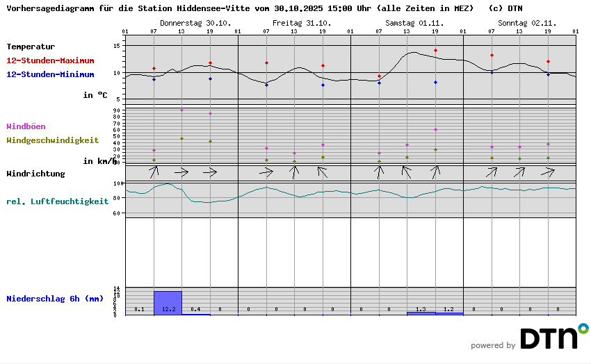This screenshot has width=591, height=364.
Task: Click the red "12-Stunden-Maximum" legend label
Action: pyautogui.click(x=50, y=60)
